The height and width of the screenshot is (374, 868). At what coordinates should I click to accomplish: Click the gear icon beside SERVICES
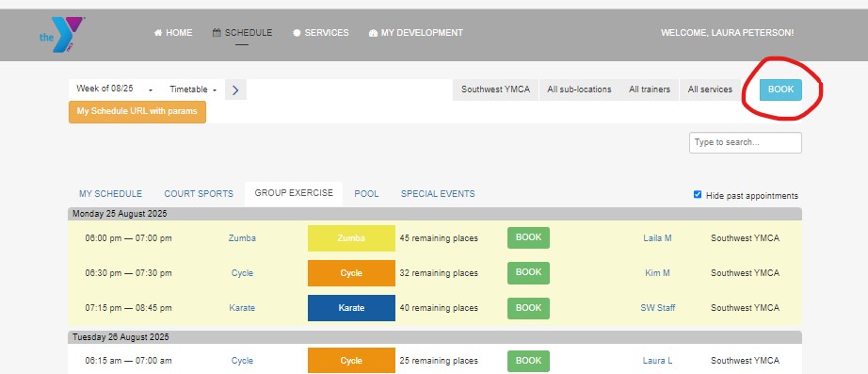[297, 33]
